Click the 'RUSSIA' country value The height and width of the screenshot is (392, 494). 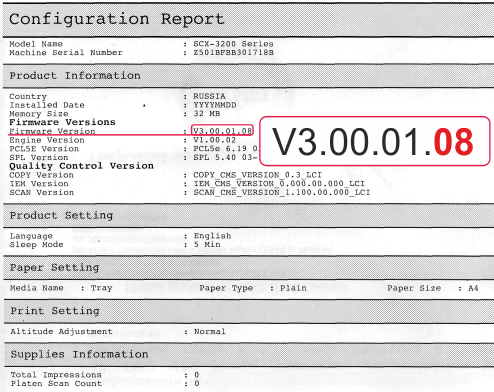click(x=209, y=96)
